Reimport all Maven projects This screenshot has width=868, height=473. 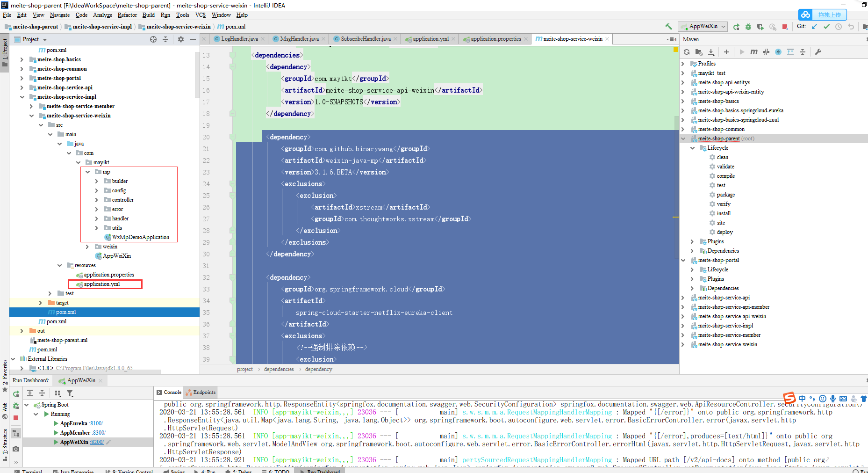pyautogui.click(x=687, y=52)
